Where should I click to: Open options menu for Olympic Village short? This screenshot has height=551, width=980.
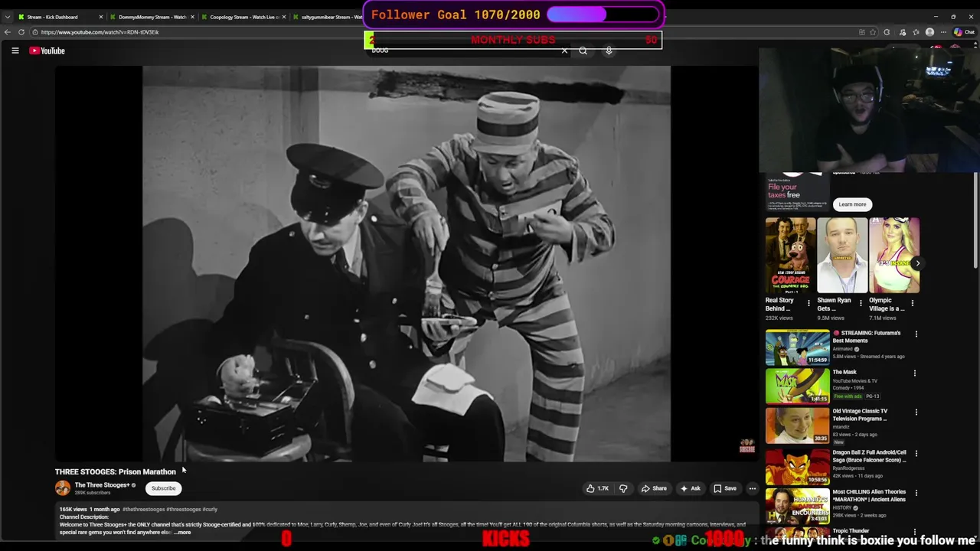coord(912,303)
